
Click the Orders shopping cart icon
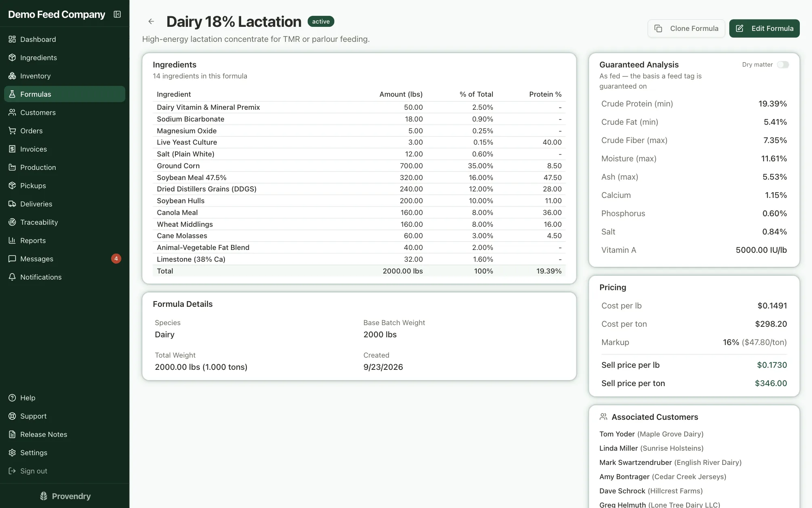pyautogui.click(x=12, y=131)
